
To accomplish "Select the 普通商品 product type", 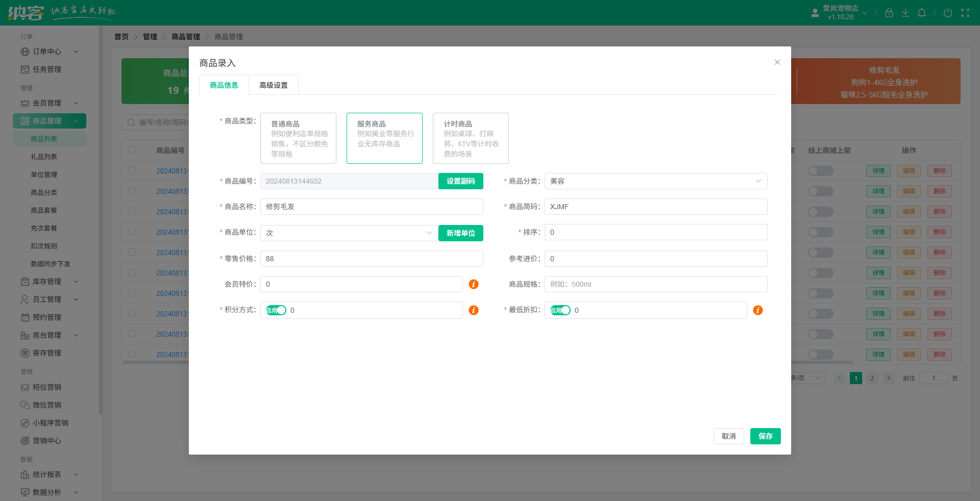I will tap(298, 138).
